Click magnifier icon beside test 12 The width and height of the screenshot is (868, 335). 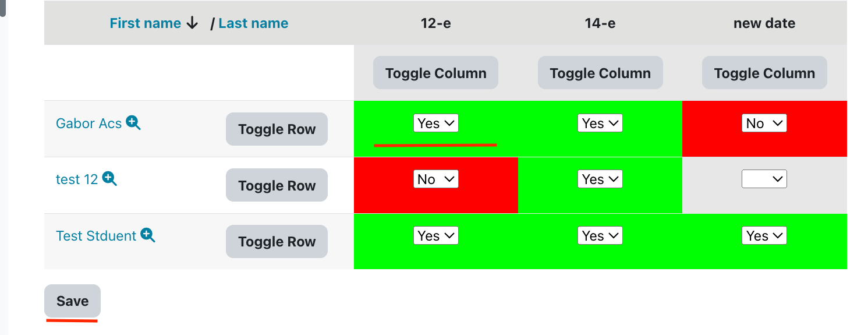point(109,179)
